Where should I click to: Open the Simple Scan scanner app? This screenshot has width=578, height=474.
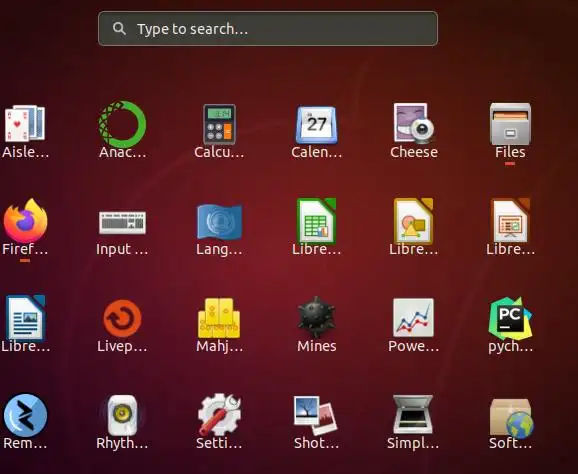(413, 415)
